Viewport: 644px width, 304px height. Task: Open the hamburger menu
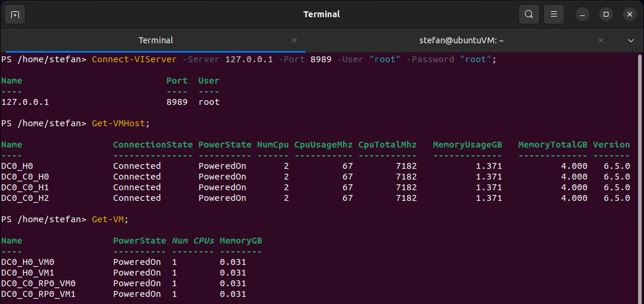[x=553, y=14]
